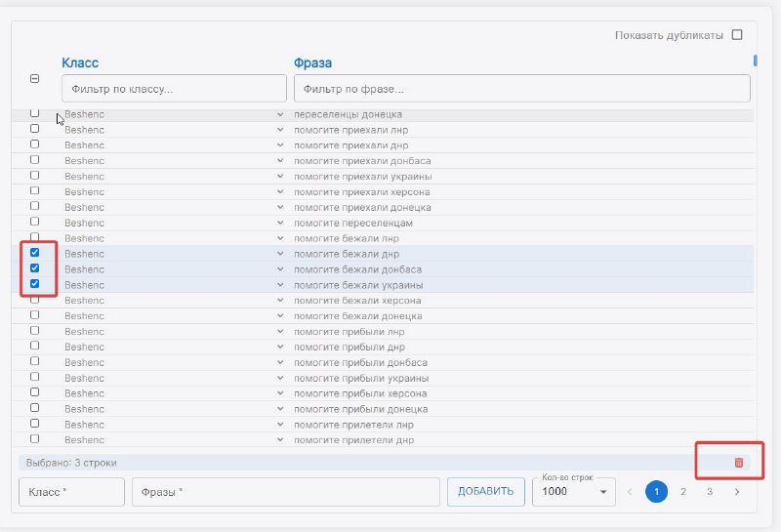Sort by the 'Фраза' column header
Image resolution: width=781 pixels, height=532 pixels.
pyautogui.click(x=312, y=62)
